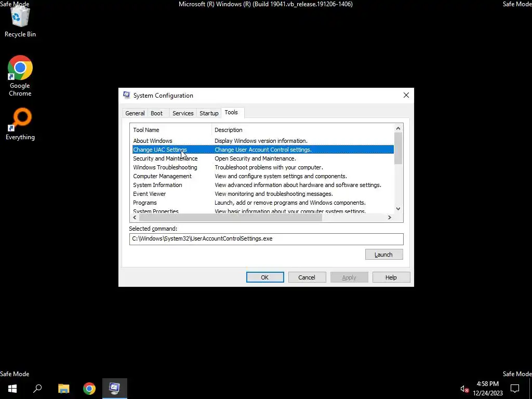Cancel the System Configuration dialog
The height and width of the screenshot is (399, 532).
[x=307, y=277]
